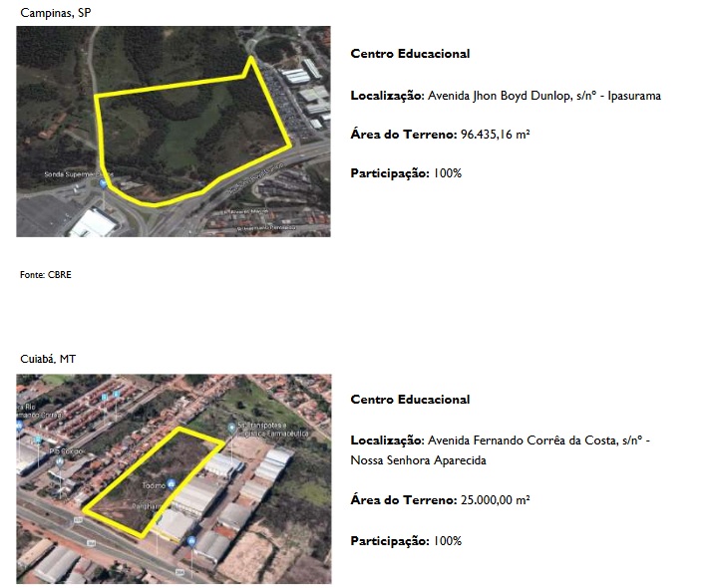
Task: Click the 96.435,16 m² land area value
Action: click(495, 134)
